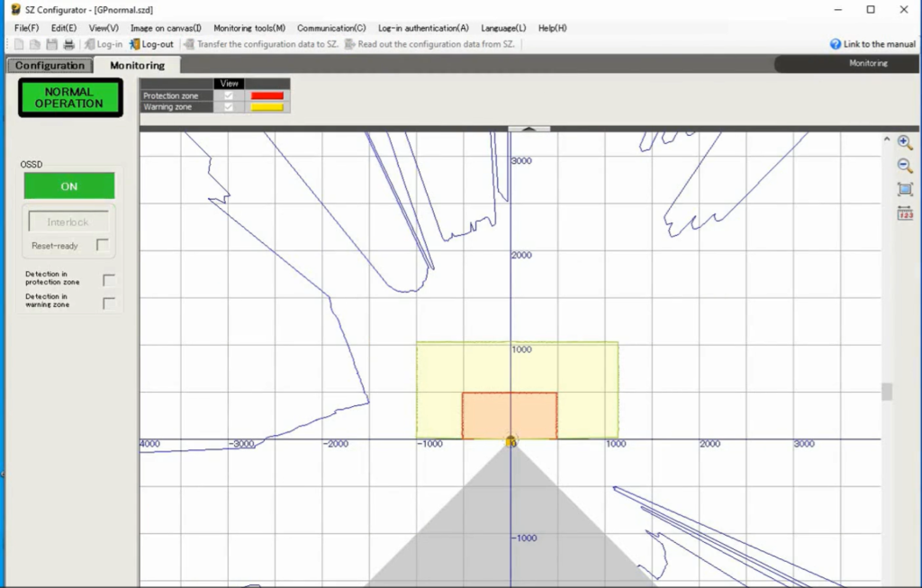Click the scanner origin icon on canvas
Image resolution: width=922 pixels, height=588 pixels.
coord(511,441)
